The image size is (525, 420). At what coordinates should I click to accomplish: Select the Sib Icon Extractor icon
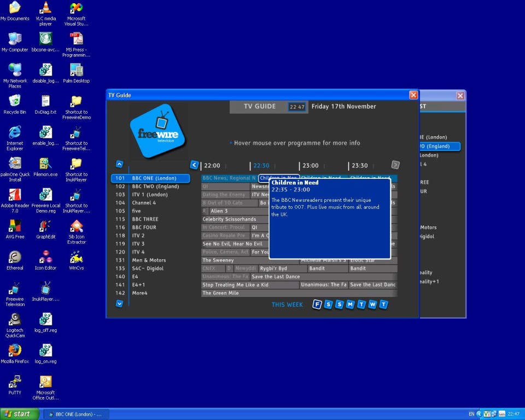77,232
